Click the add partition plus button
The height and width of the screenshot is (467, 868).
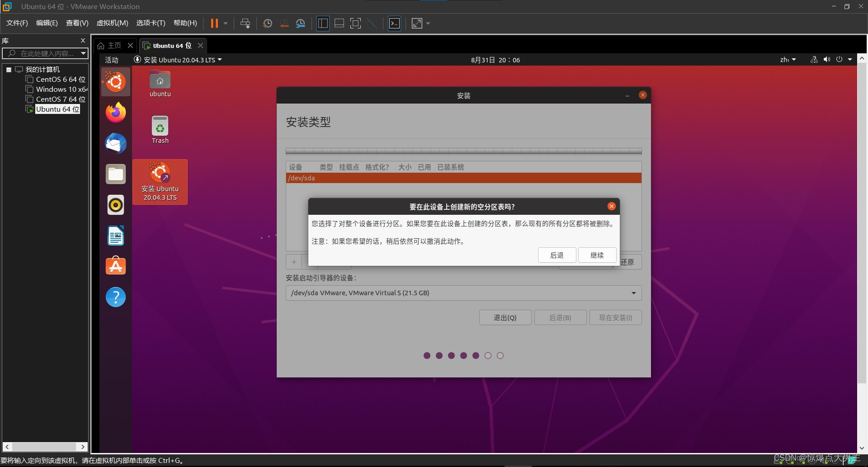[x=294, y=262]
